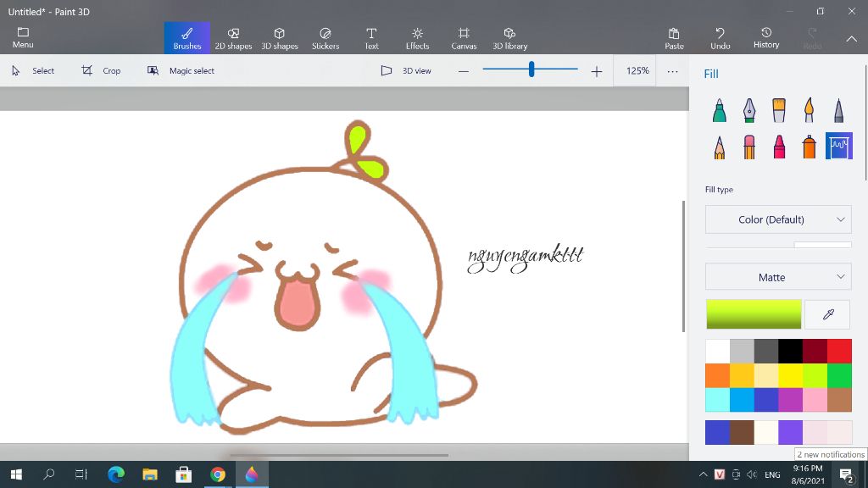Choose the dark red color swatch

[815, 352]
